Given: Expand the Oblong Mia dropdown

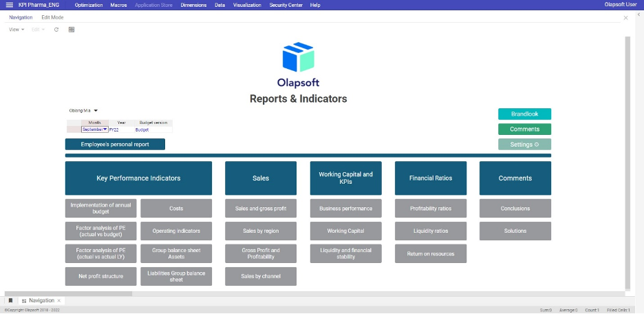Looking at the screenshot, I should pyautogui.click(x=83, y=111).
